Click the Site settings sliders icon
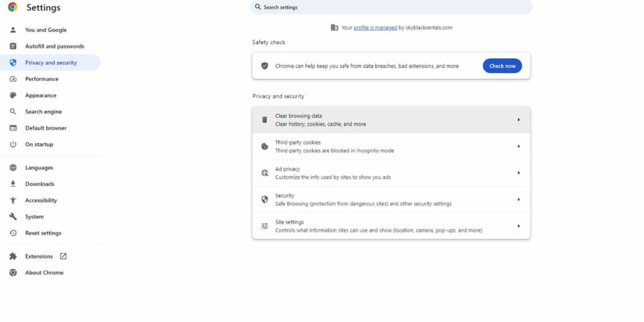 pyautogui.click(x=265, y=226)
